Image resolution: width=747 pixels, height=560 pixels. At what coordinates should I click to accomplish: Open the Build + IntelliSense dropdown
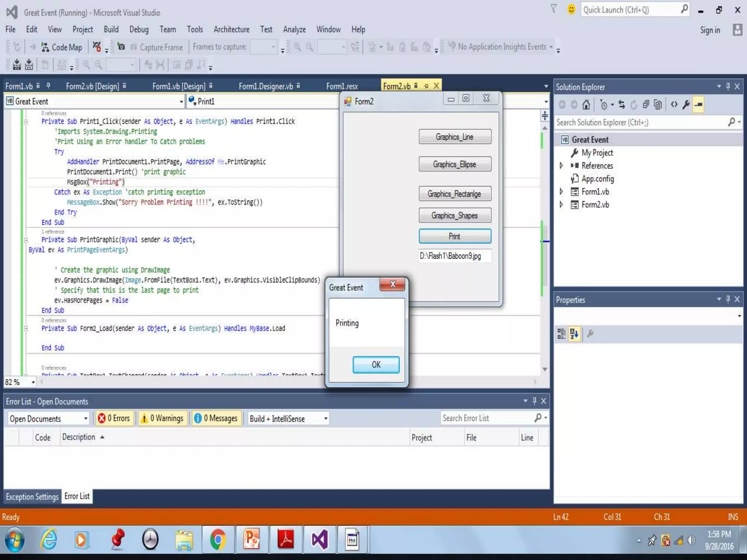(288, 419)
